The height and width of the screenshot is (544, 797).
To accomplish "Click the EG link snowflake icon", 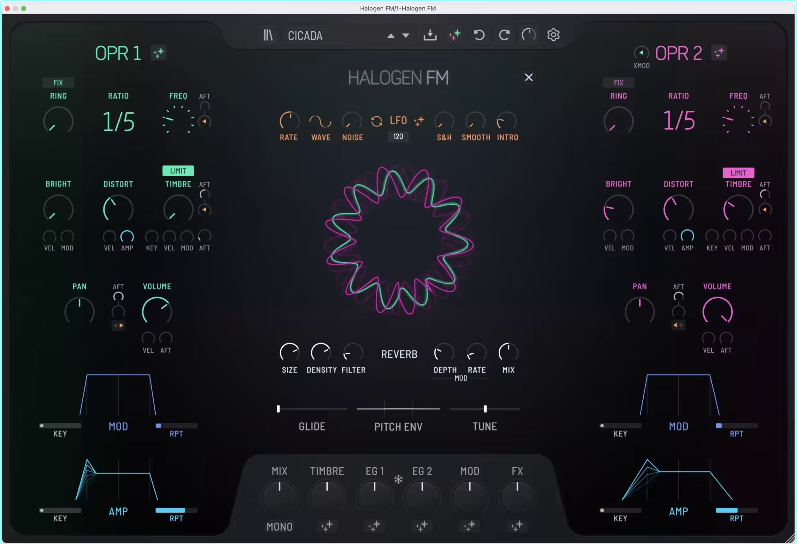I will tap(398, 479).
